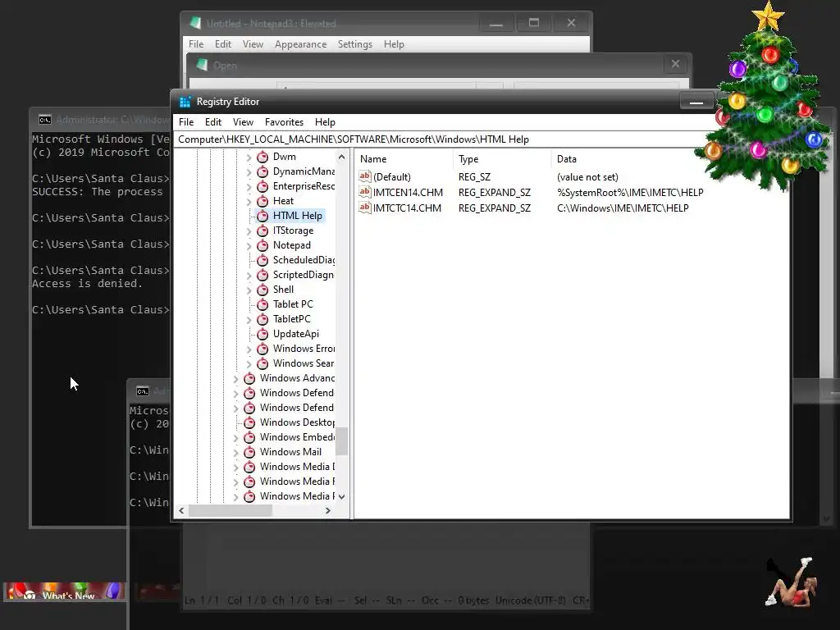Click the tree scroll right arrow
The image size is (840, 630).
click(x=328, y=511)
